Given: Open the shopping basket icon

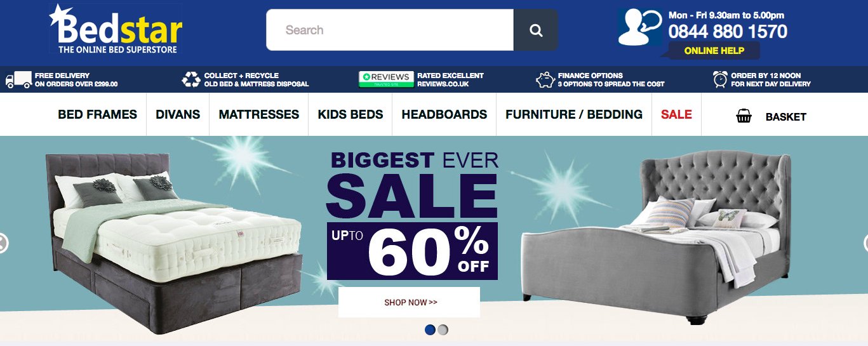Looking at the screenshot, I should 744,116.
